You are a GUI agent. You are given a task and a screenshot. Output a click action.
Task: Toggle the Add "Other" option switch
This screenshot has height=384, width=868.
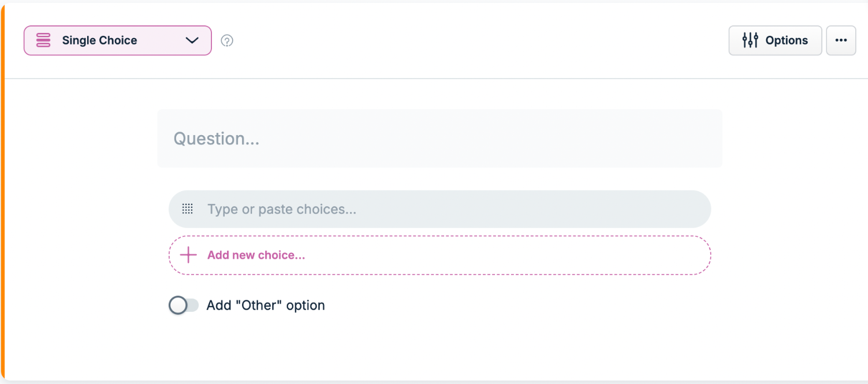(x=184, y=305)
